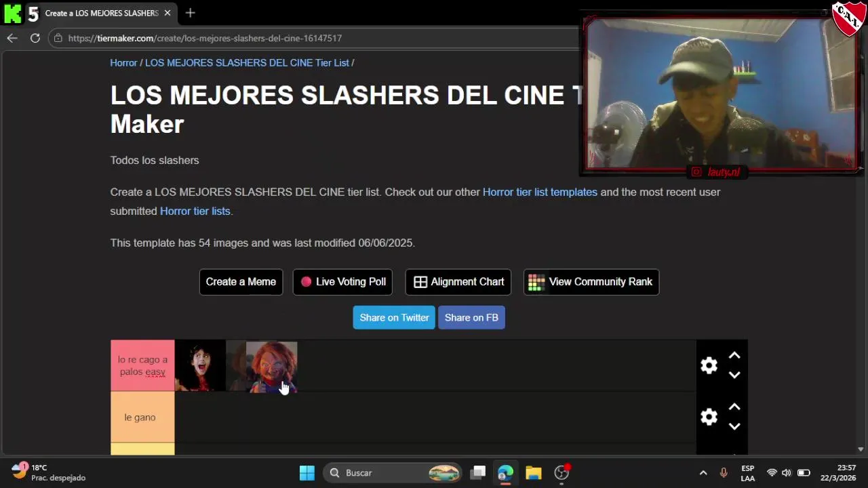868x488 pixels.
Task: Open the OBS-style recorder taskbar icon
Action: [x=561, y=473]
